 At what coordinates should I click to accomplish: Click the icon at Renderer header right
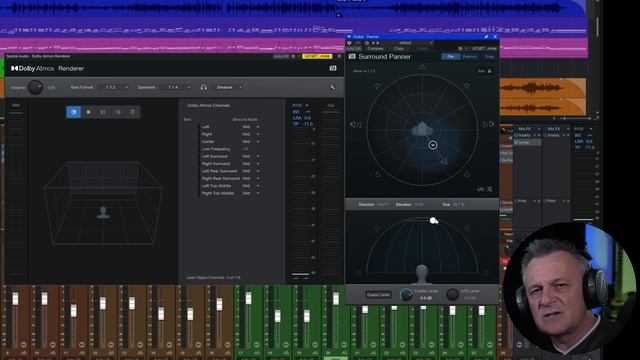tap(333, 68)
